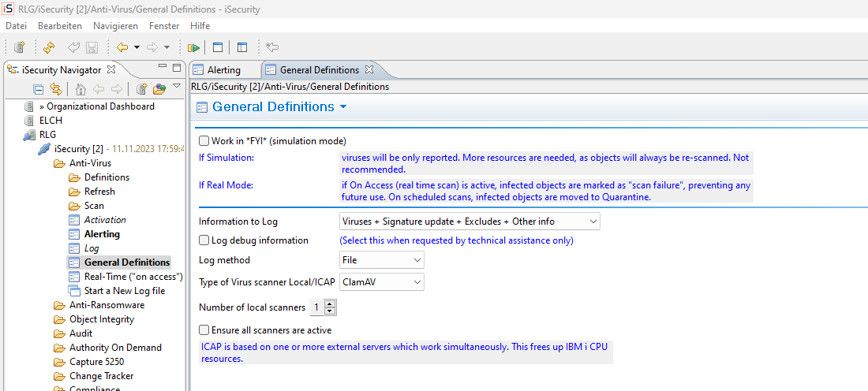Image resolution: width=868 pixels, height=391 pixels.
Task: Collapse all in the iSecurity Navigator
Action: 38,89
